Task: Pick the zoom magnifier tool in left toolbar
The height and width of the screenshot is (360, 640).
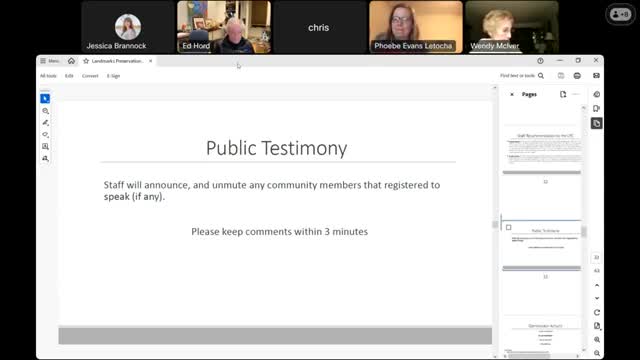Action: (45, 111)
